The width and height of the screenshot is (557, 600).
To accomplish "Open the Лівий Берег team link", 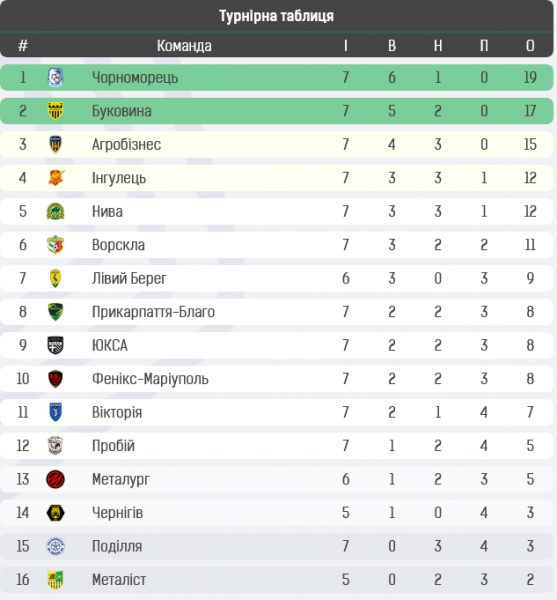I will click(129, 279).
